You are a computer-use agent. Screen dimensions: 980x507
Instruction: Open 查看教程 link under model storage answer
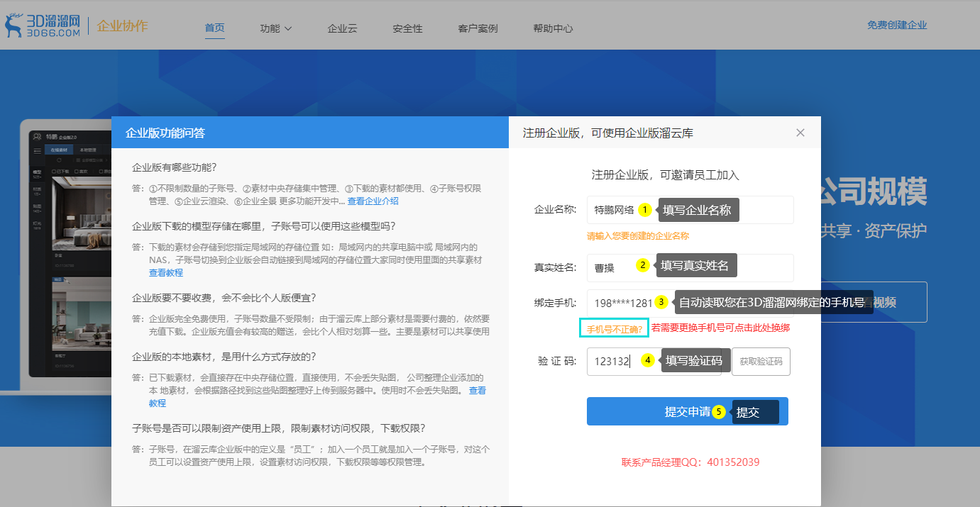(166, 273)
